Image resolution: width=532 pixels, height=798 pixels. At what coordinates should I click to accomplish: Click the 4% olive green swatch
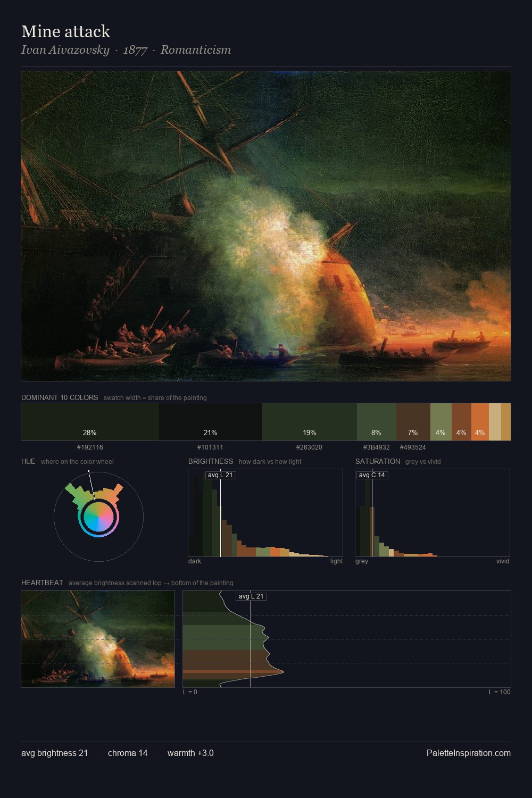[x=441, y=422]
